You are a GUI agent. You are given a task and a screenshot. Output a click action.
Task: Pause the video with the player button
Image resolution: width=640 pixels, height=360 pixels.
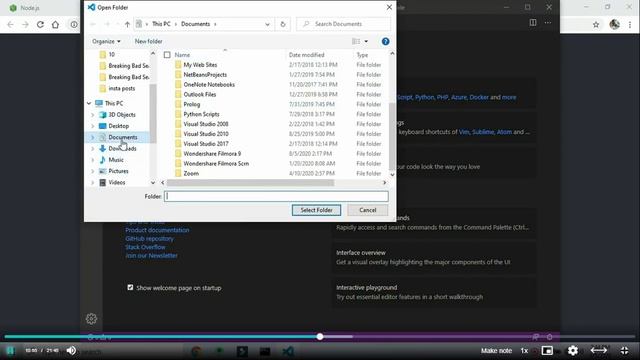(11, 350)
